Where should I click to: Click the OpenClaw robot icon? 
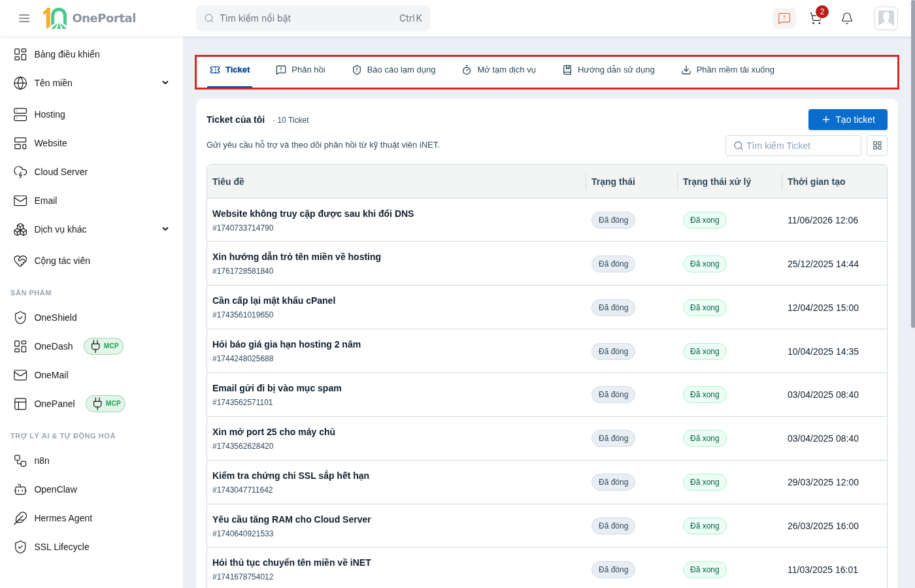[20, 489]
